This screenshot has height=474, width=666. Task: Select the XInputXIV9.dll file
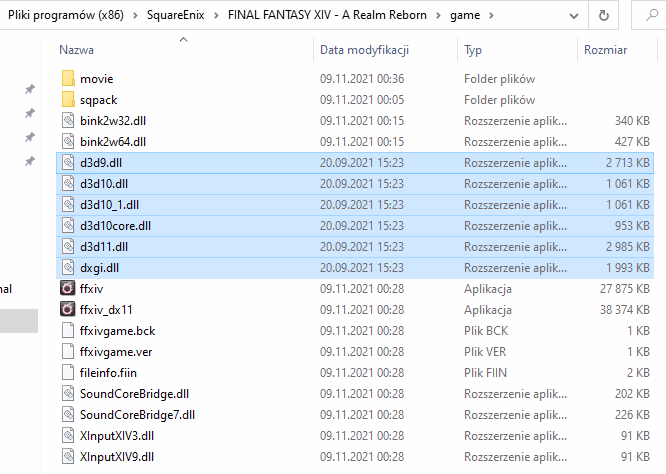116,456
